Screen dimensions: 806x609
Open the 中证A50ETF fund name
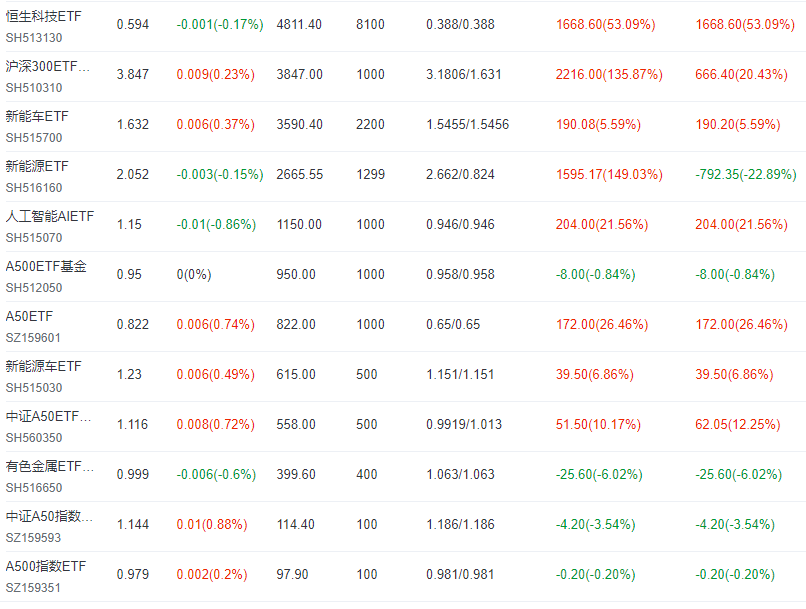[48, 416]
